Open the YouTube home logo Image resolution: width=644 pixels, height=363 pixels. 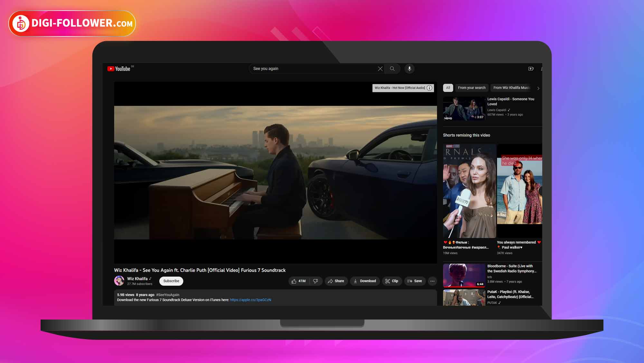click(119, 69)
